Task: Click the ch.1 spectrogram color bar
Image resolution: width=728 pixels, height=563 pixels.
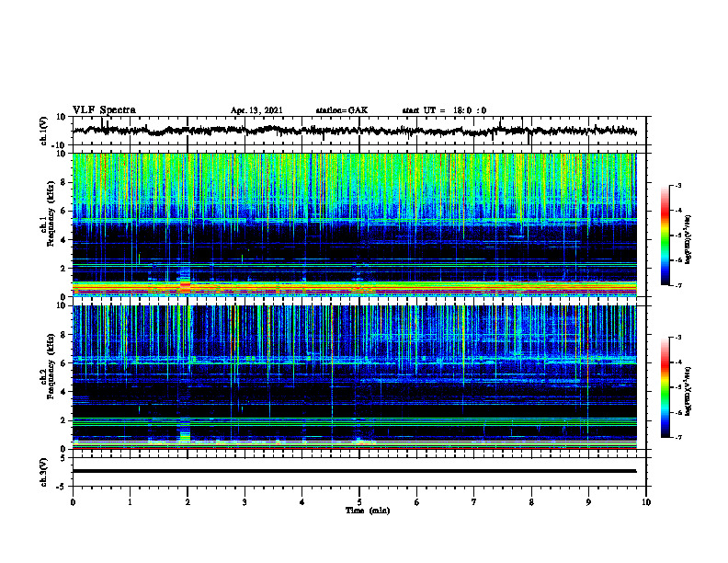Action: tap(665, 236)
